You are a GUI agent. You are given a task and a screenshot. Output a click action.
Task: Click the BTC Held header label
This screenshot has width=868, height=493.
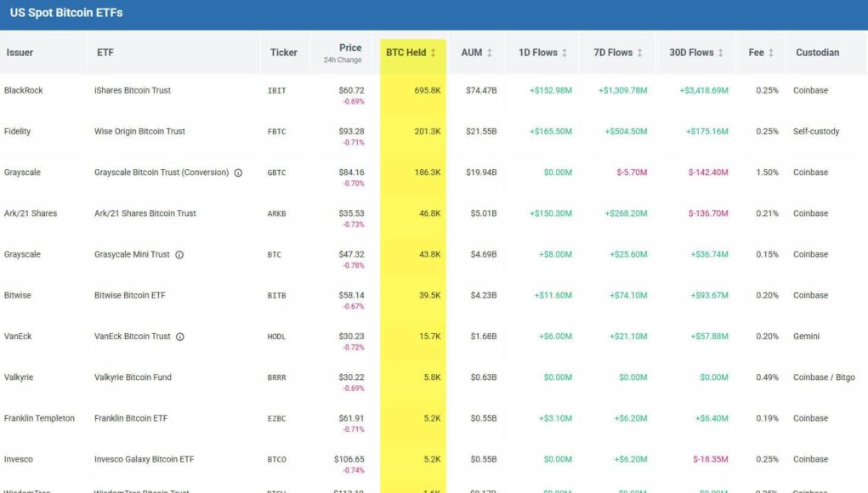(x=406, y=53)
